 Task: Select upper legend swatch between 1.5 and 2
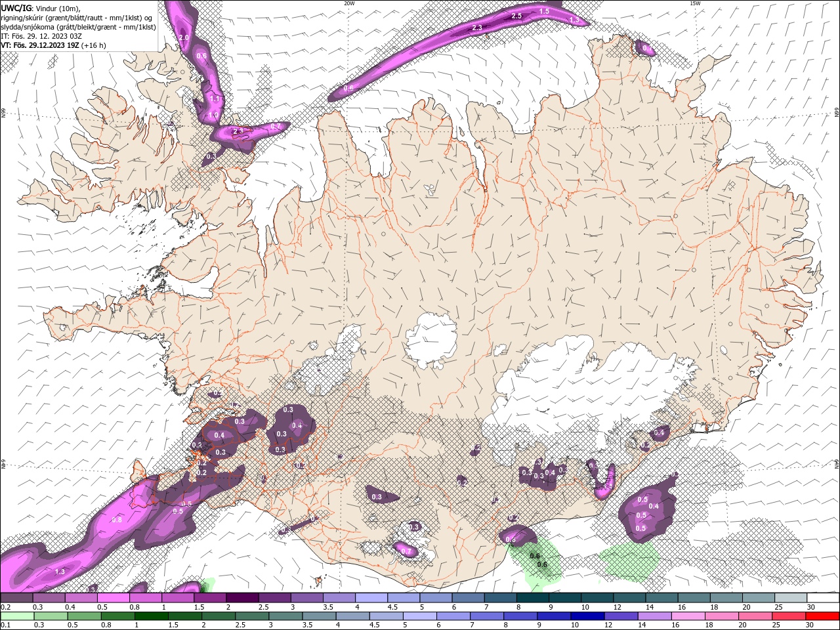210,598
